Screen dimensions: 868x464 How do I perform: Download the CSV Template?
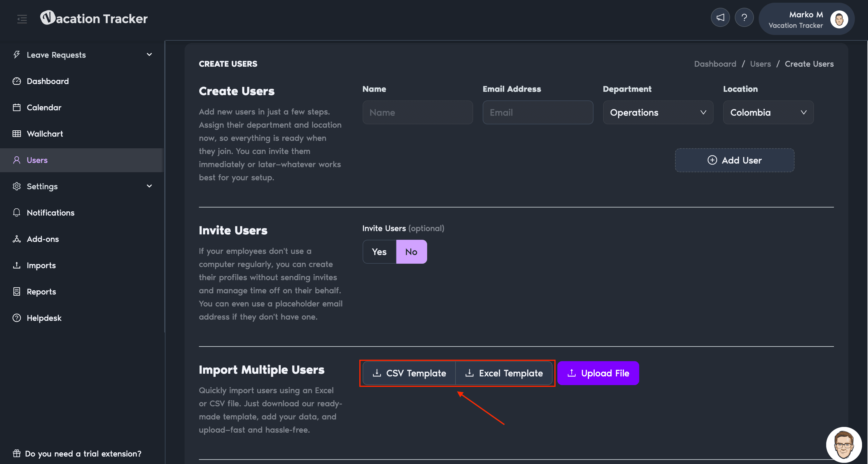[x=409, y=373]
